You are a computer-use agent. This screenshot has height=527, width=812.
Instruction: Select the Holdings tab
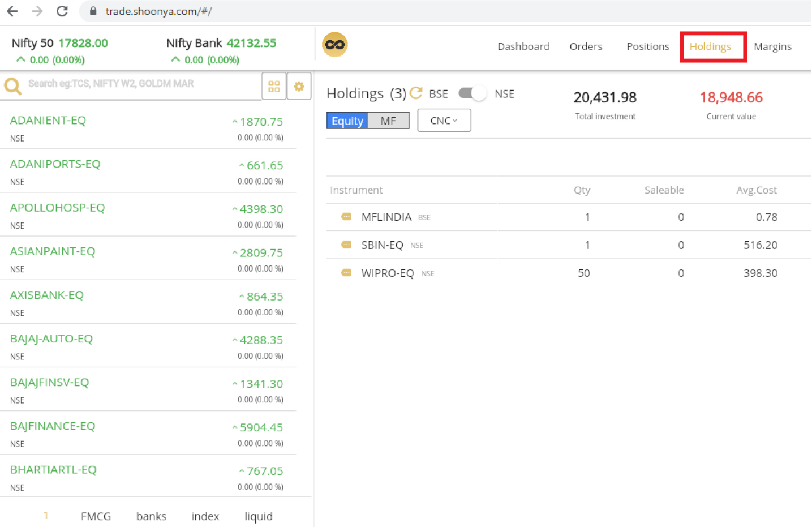[x=710, y=47]
